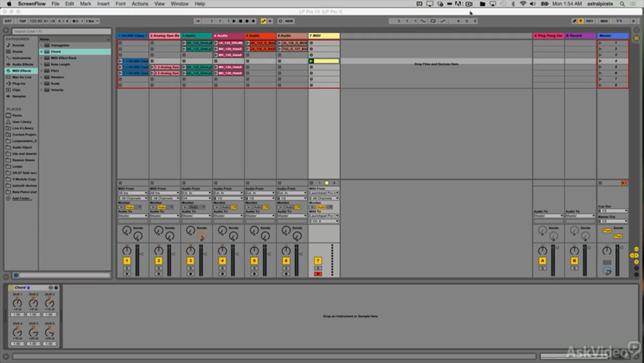The width and height of the screenshot is (644, 363).
Task: Open the File menu
Action: point(55,4)
